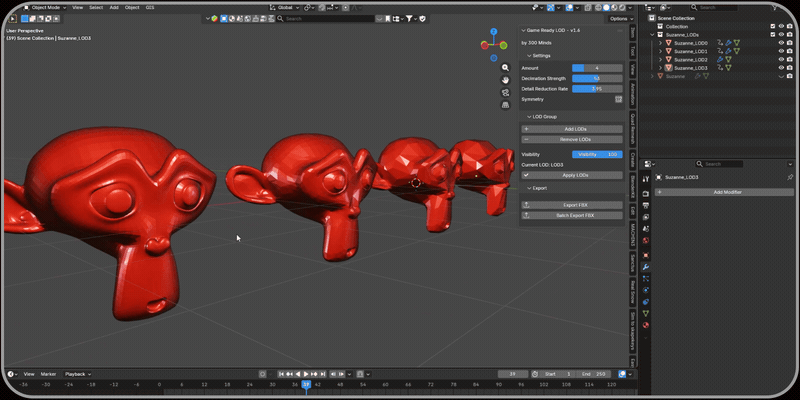
Task: Open the Object menu
Action: 132,8
